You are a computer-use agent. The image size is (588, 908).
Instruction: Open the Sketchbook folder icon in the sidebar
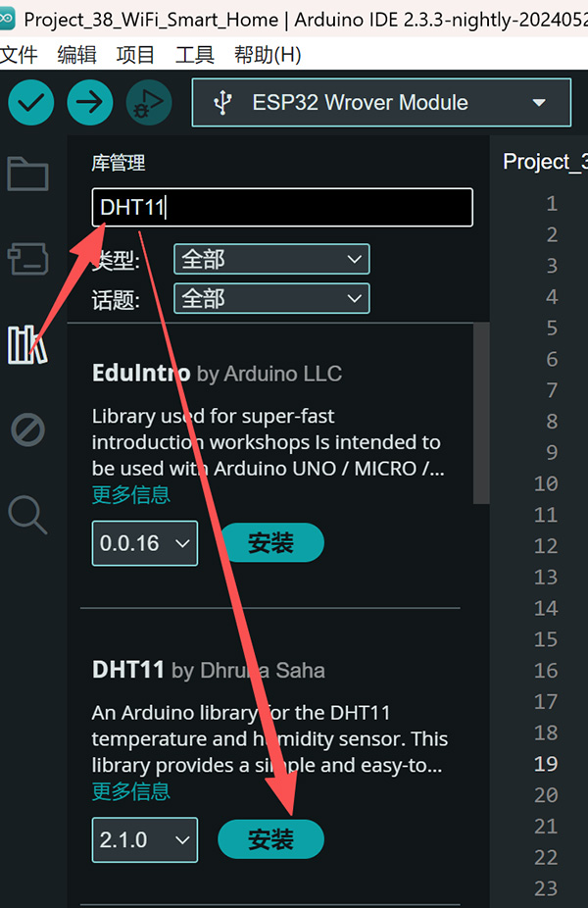(27, 174)
